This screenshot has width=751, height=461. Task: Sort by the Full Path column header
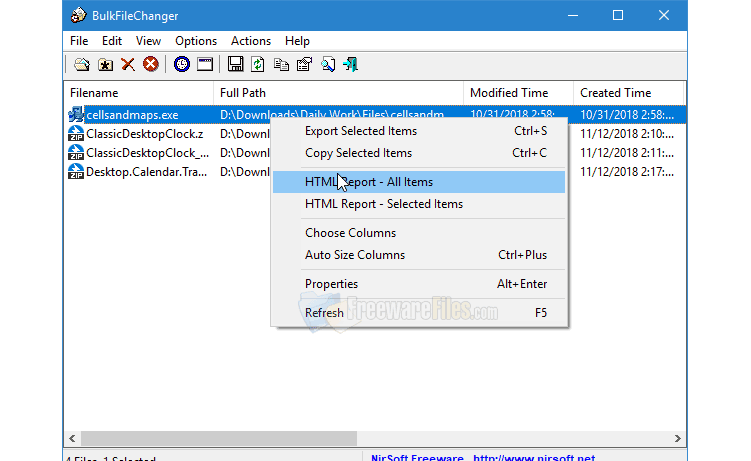pyautogui.click(x=339, y=93)
